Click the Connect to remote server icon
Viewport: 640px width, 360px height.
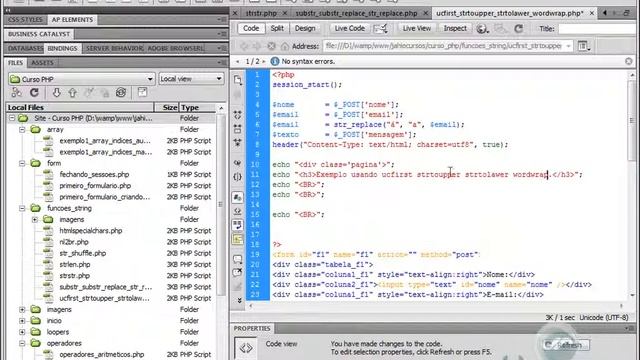16,93
